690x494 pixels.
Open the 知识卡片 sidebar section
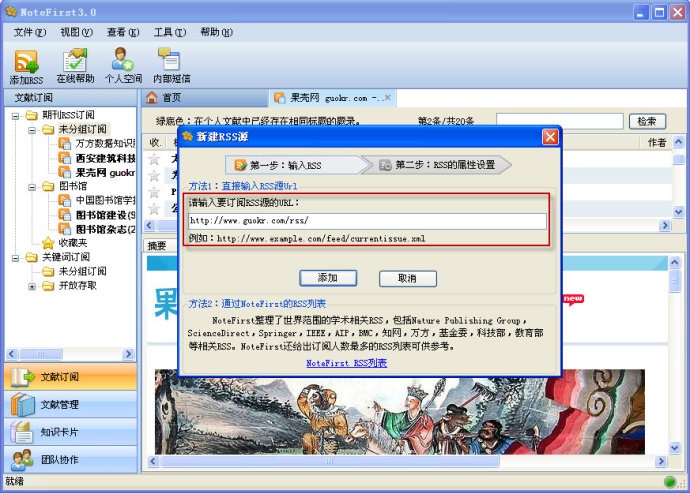coord(70,432)
